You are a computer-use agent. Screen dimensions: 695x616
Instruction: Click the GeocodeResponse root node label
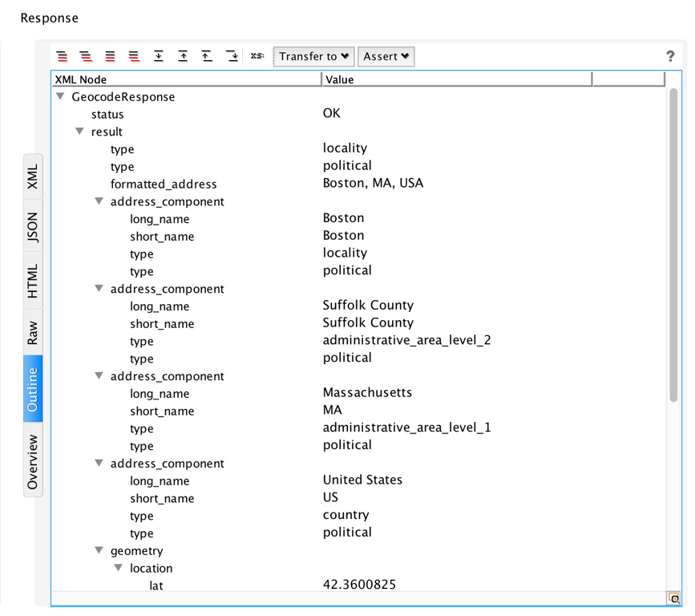[123, 97]
